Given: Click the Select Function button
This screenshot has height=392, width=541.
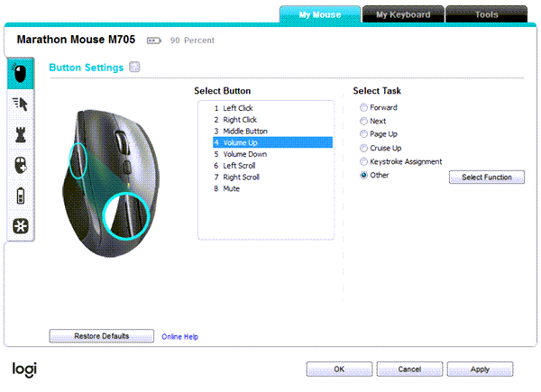Looking at the screenshot, I should (x=487, y=178).
